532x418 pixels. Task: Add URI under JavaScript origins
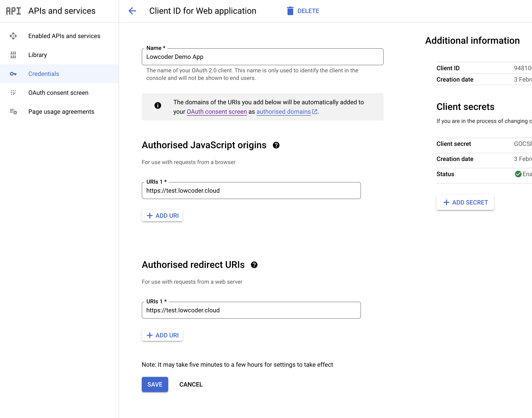[x=162, y=216]
